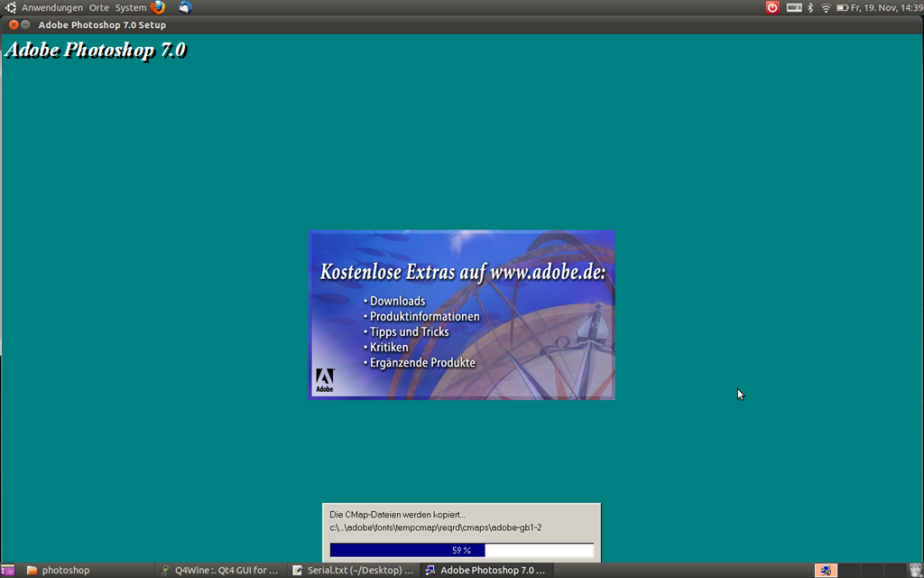The width and height of the screenshot is (924, 578).
Task: Click the red power indicator icon
Action: (x=772, y=7)
